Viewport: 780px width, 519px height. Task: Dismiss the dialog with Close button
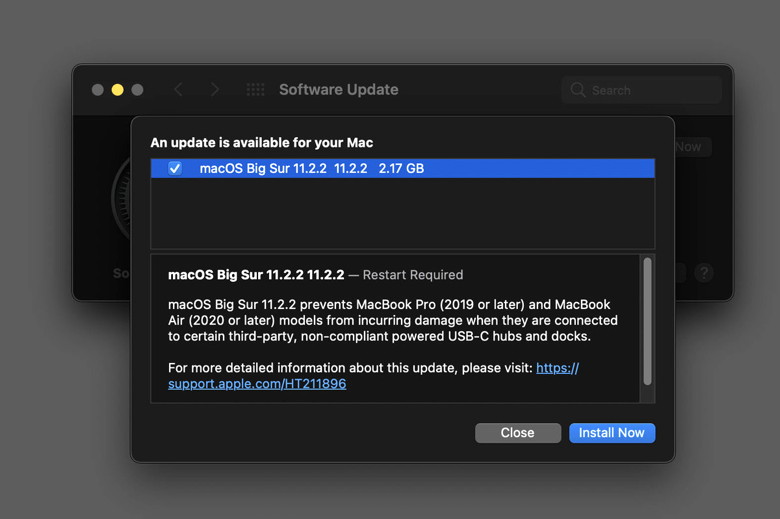pos(517,433)
